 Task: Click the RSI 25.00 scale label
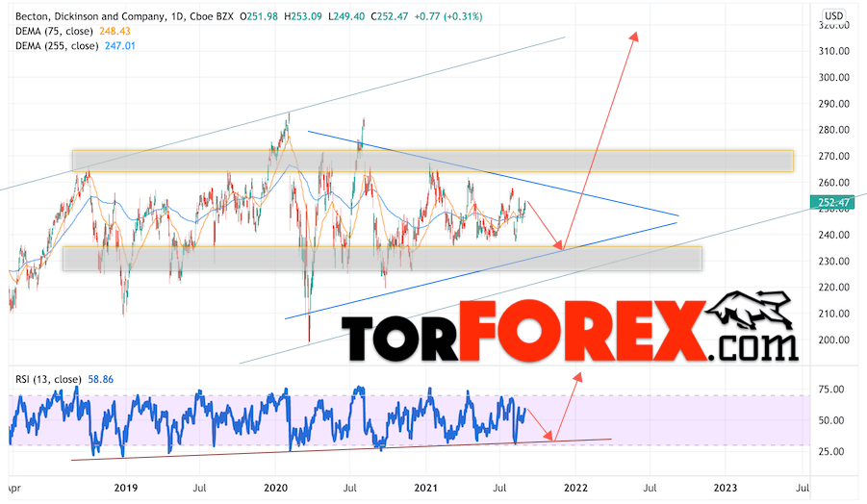pyautogui.click(x=831, y=451)
